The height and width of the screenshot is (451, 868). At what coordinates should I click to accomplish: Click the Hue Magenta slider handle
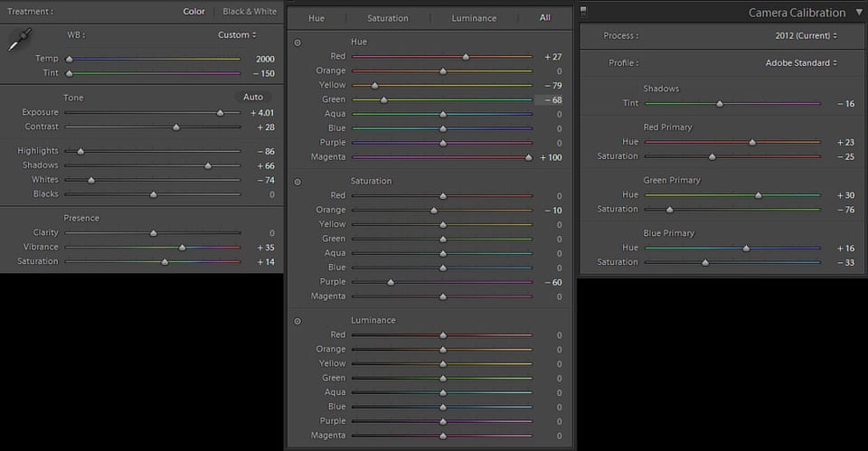tap(529, 157)
